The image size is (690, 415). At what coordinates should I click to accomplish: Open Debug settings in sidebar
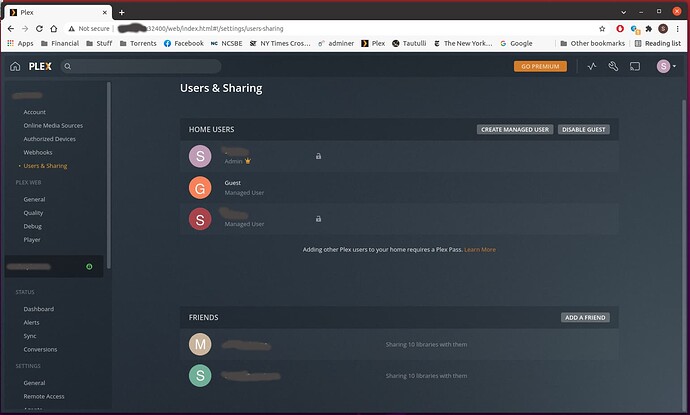click(x=33, y=226)
